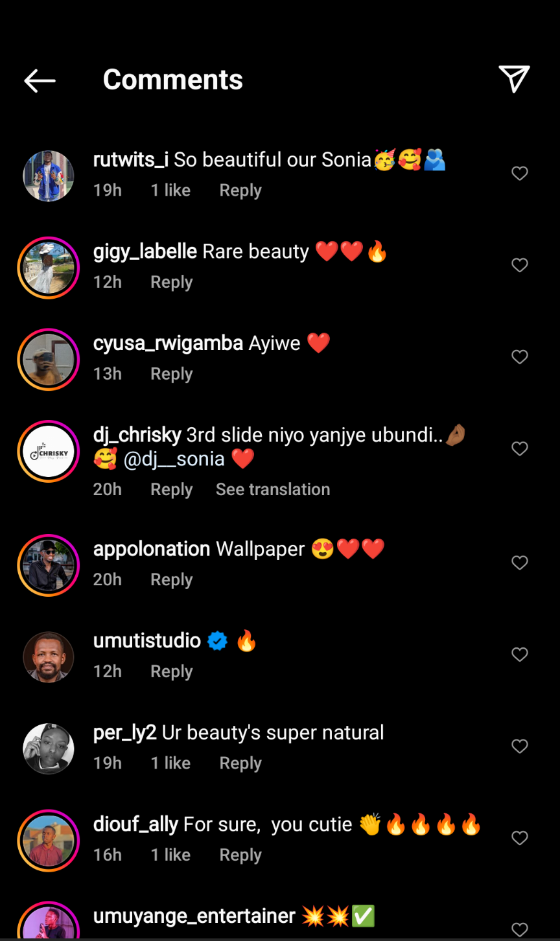The width and height of the screenshot is (560, 941).
Task: Heart appolonation's Wallpaper comment
Action: click(520, 563)
